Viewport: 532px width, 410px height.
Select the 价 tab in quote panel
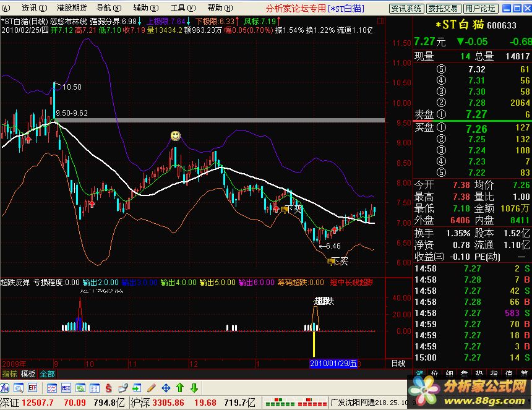435,373
